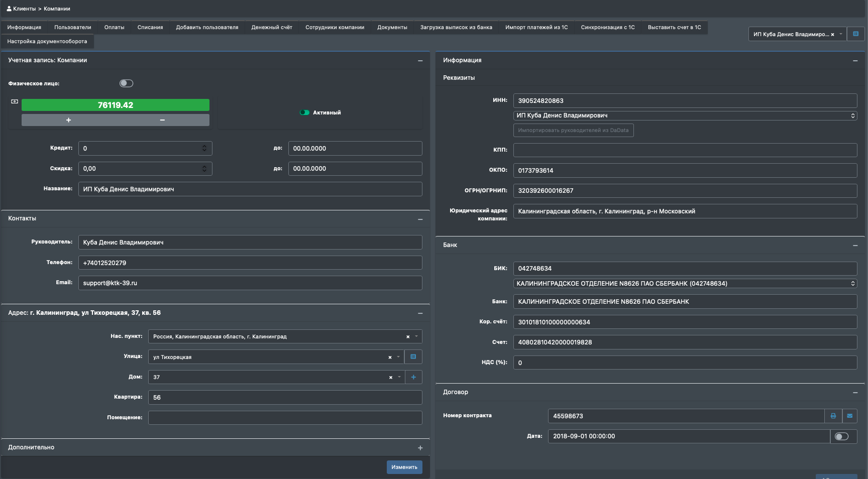Toggle the Физическое лицо switch
The width and height of the screenshot is (868, 479).
(x=126, y=83)
